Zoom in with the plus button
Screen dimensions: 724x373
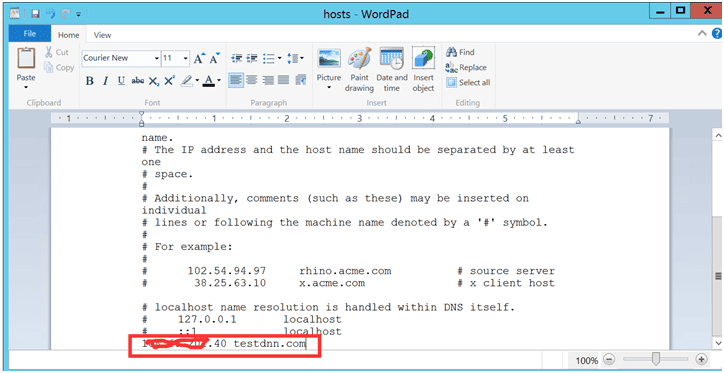pos(701,359)
